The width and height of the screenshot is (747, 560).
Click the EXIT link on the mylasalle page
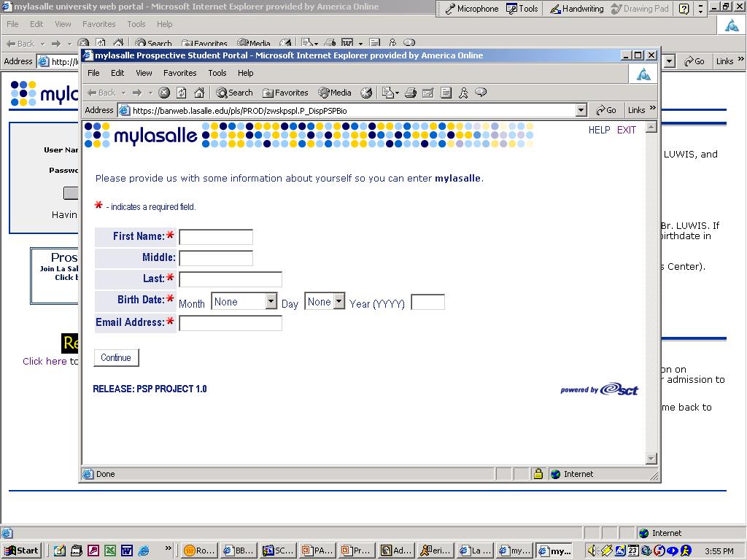point(627,130)
